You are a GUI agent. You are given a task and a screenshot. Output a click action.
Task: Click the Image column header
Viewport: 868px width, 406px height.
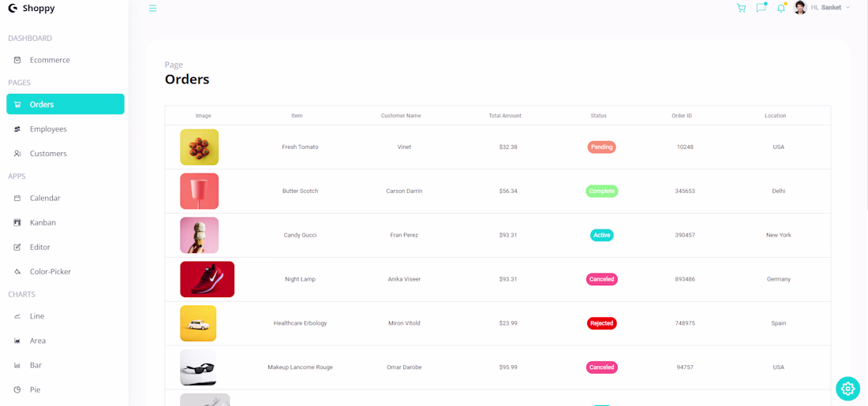pyautogui.click(x=203, y=116)
